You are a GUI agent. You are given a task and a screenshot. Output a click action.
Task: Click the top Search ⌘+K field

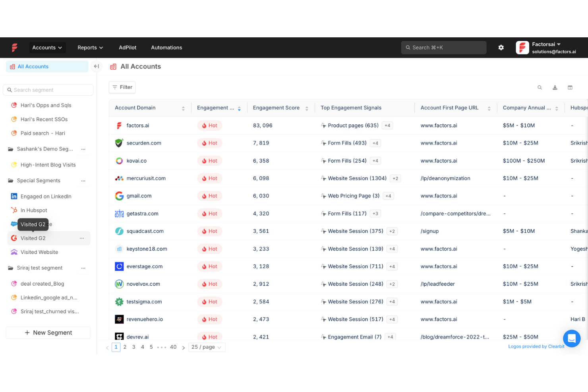click(443, 48)
